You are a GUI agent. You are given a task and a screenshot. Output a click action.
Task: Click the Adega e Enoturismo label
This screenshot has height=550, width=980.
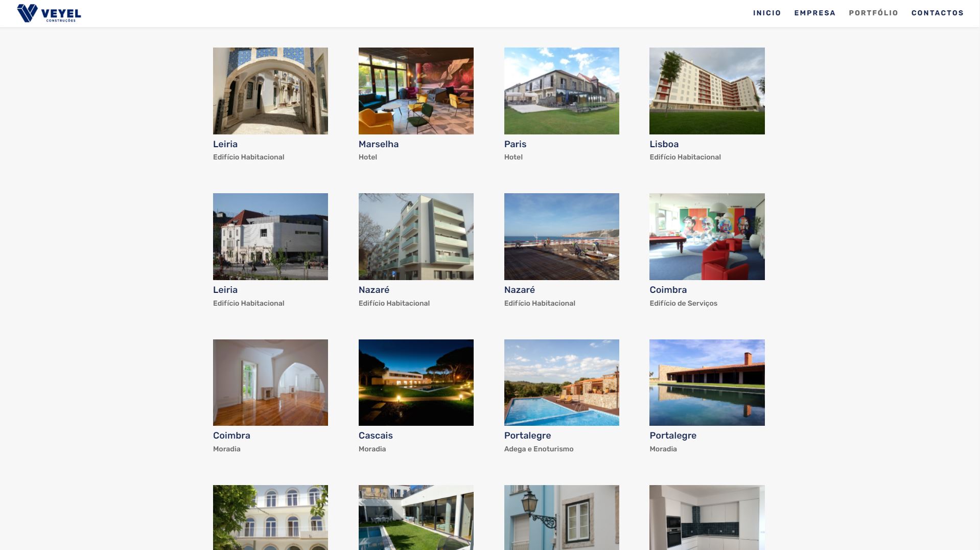[539, 449]
